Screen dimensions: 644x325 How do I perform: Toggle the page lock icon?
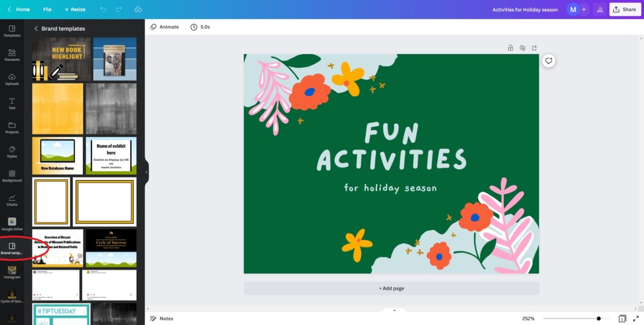click(510, 48)
